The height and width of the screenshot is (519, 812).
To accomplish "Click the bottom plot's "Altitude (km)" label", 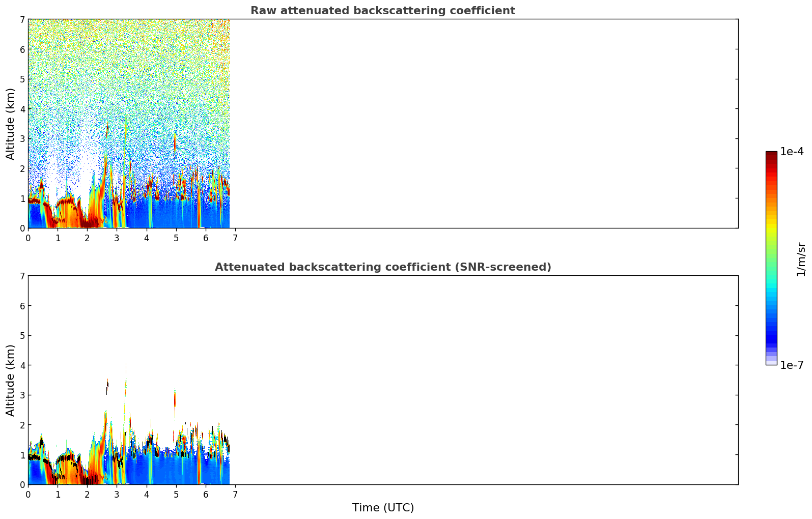I will point(11,380).
